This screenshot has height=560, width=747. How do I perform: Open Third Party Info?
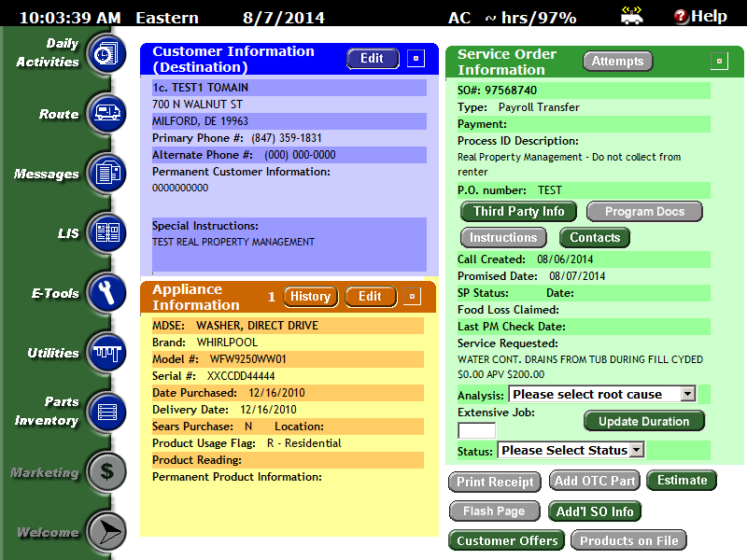(x=518, y=211)
